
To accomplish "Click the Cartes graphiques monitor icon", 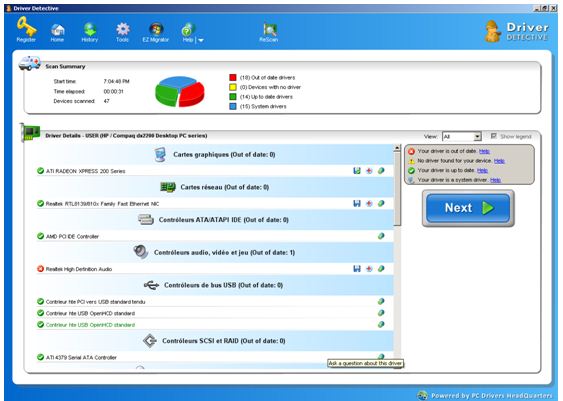I will coord(160,155).
